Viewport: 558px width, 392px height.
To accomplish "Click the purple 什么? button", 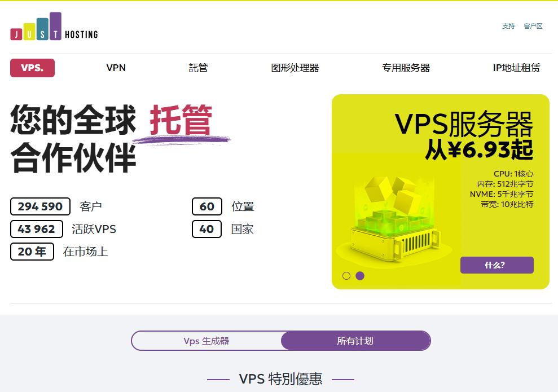I will coord(497,265).
